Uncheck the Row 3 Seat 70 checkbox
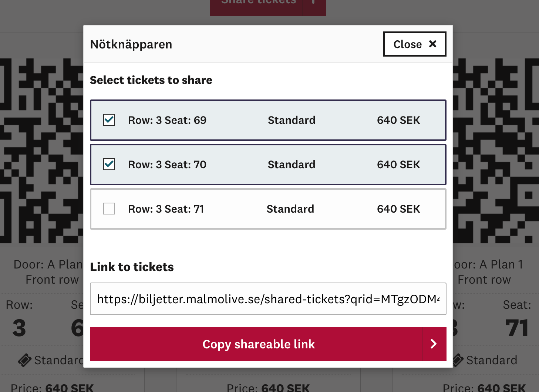The image size is (539, 392). tap(109, 164)
